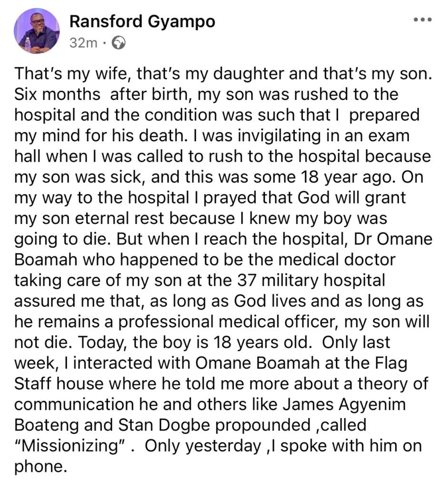Click the 32m post timestamp
The width and height of the screenshot is (448, 487).
pos(83,43)
